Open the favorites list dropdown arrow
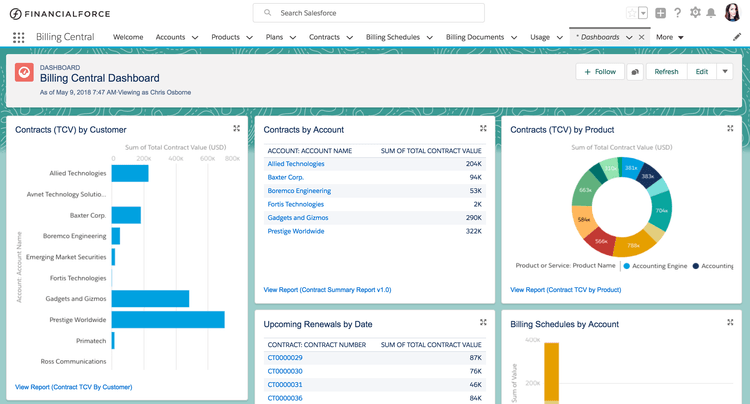The width and height of the screenshot is (750, 404). click(x=643, y=13)
